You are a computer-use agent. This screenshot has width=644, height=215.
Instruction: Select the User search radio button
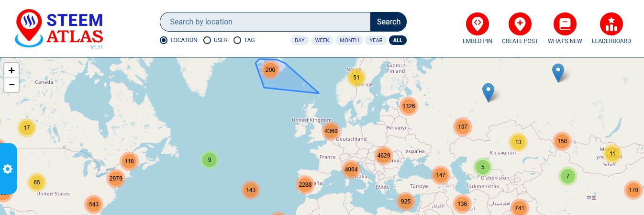click(x=207, y=40)
